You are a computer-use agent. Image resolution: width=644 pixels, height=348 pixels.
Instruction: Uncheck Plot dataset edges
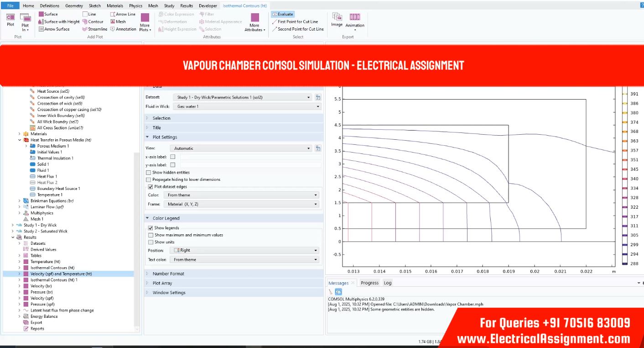pyautogui.click(x=151, y=187)
